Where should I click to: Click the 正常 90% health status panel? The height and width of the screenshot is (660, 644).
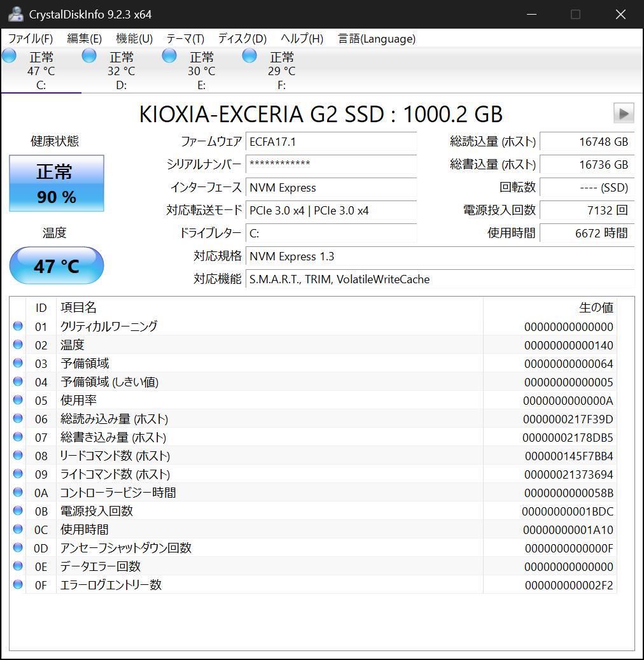click(x=56, y=183)
